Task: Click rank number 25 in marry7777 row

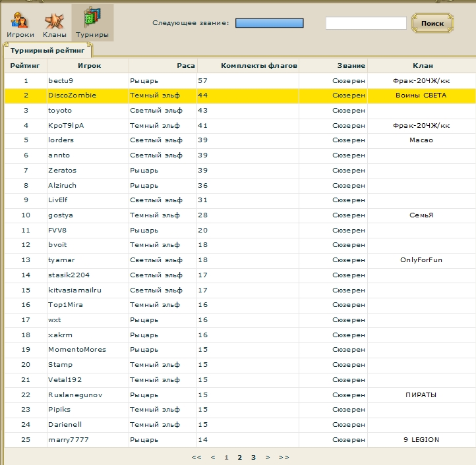Action: click(x=26, y=440)
